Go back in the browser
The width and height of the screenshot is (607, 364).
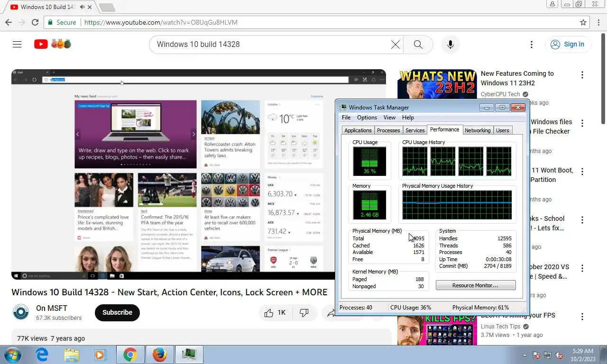click(x=9, y=22)
